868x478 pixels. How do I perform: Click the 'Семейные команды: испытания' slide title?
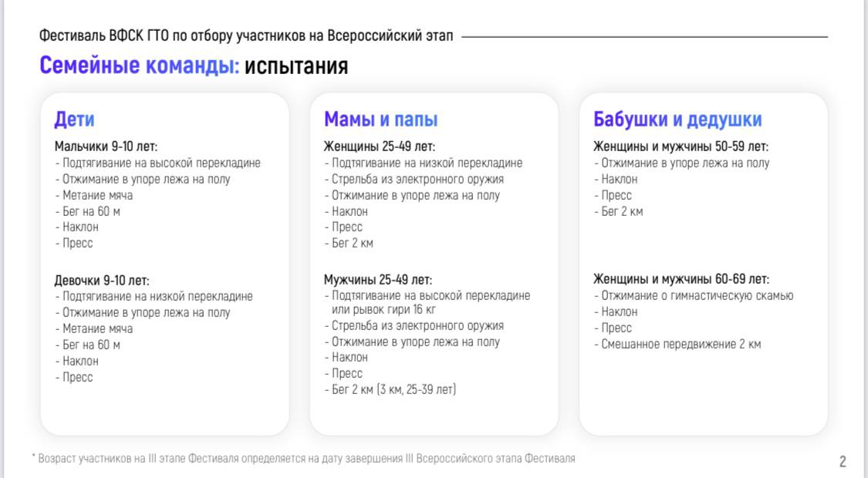(x=194, y=66)
